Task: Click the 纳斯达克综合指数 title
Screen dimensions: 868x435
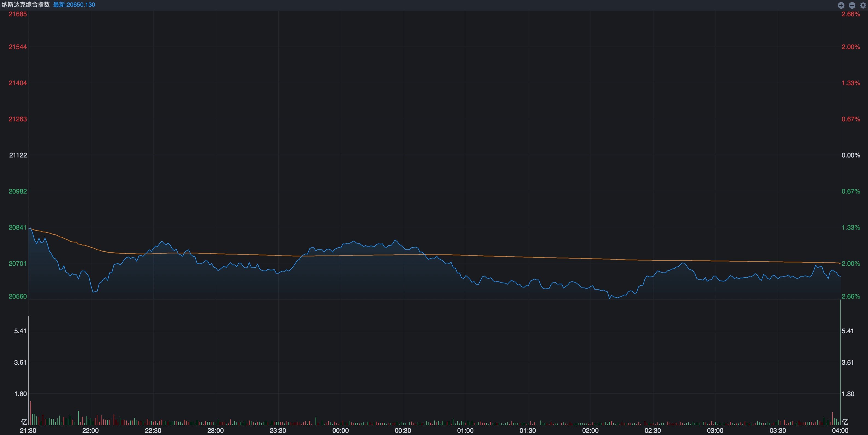Action: (26, 5)
